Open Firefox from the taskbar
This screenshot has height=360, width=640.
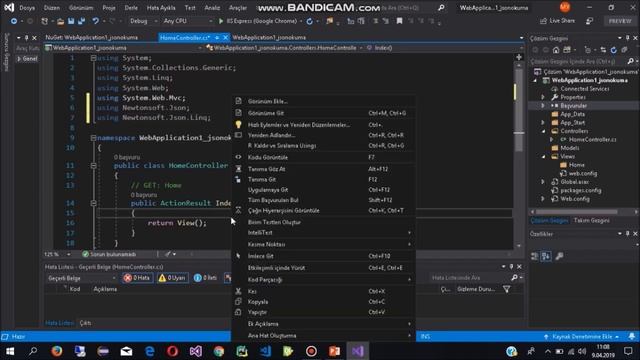tap(57, 351)
